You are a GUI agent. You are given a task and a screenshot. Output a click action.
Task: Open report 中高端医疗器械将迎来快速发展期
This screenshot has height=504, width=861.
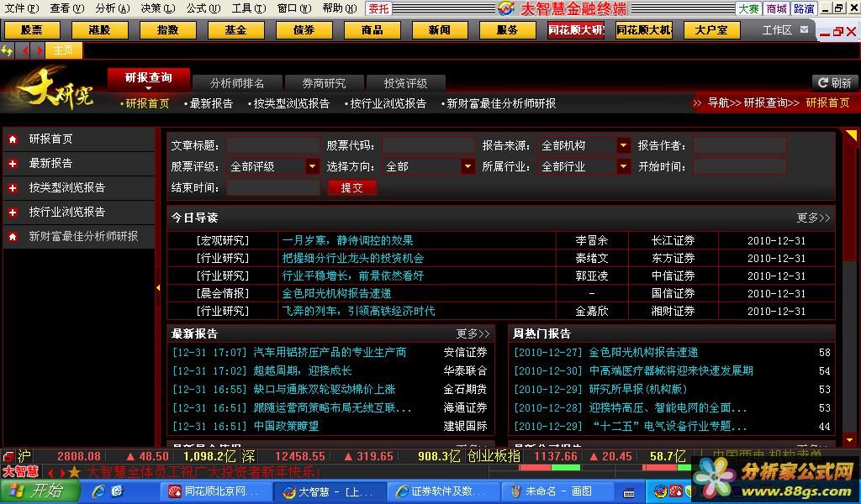[671, 370]
